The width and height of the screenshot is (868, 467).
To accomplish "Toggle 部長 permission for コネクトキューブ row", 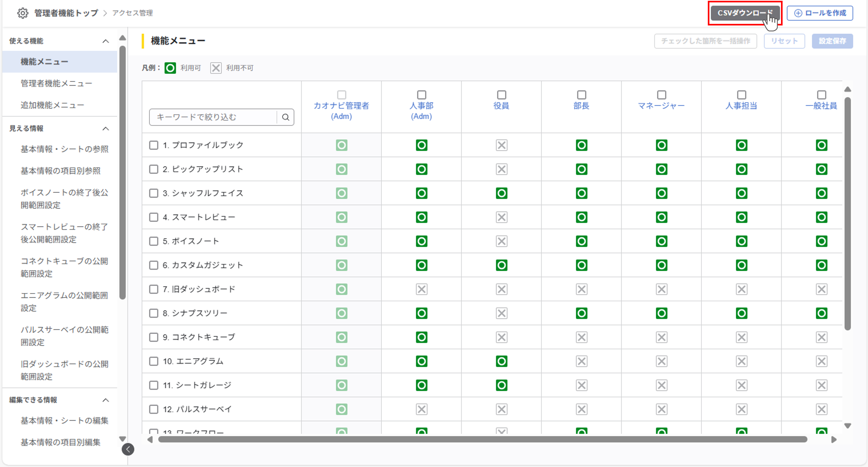I will [x=581, y=337].
